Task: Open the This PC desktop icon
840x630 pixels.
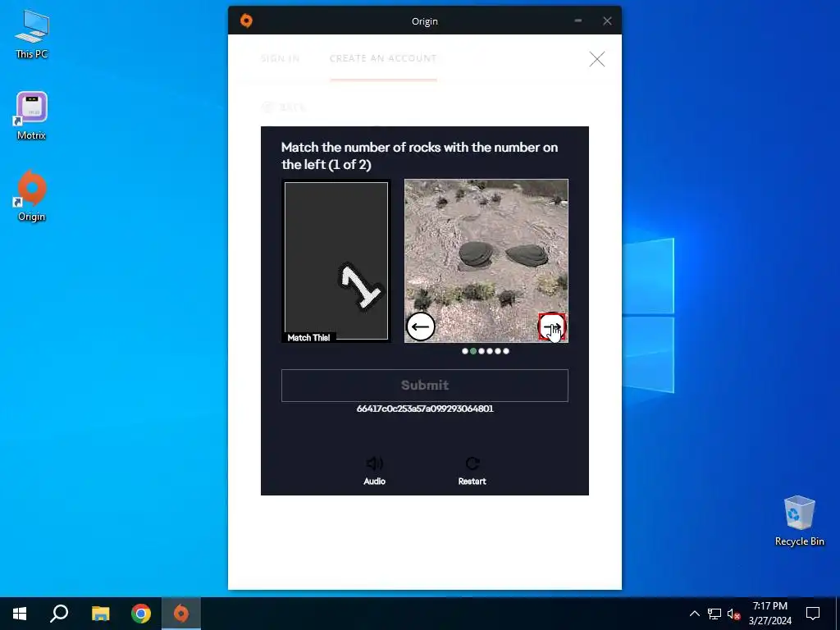Action: 32,34
